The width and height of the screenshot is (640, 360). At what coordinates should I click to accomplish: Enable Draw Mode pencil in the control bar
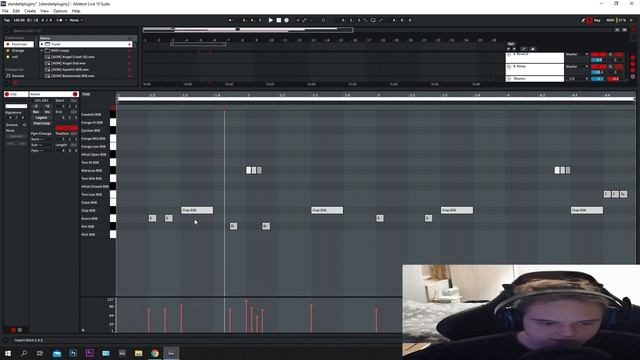(583, 20)
